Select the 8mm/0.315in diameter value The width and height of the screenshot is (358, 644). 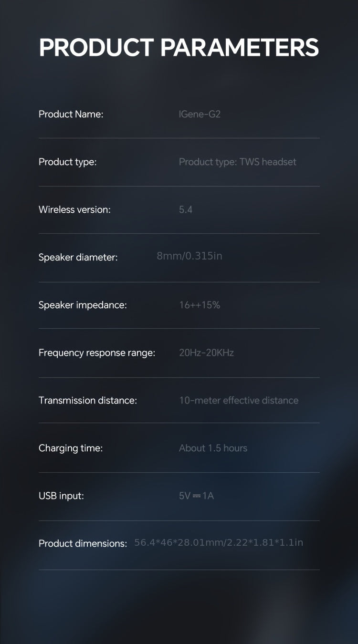point(190,256)
